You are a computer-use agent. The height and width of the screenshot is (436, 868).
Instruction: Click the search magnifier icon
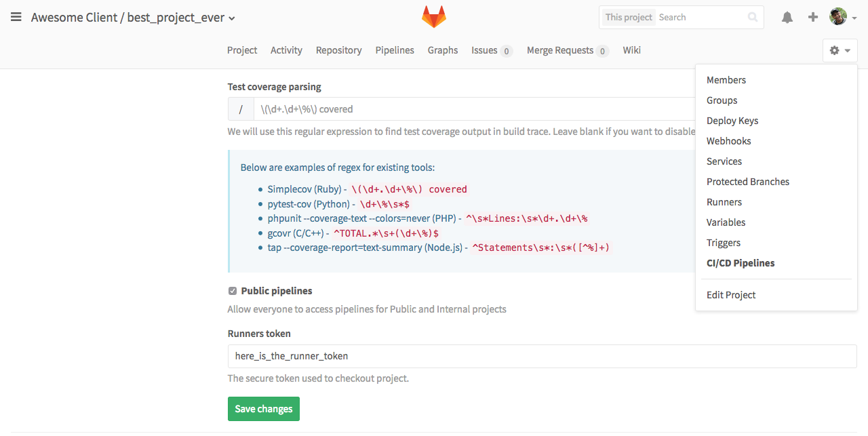752,17
